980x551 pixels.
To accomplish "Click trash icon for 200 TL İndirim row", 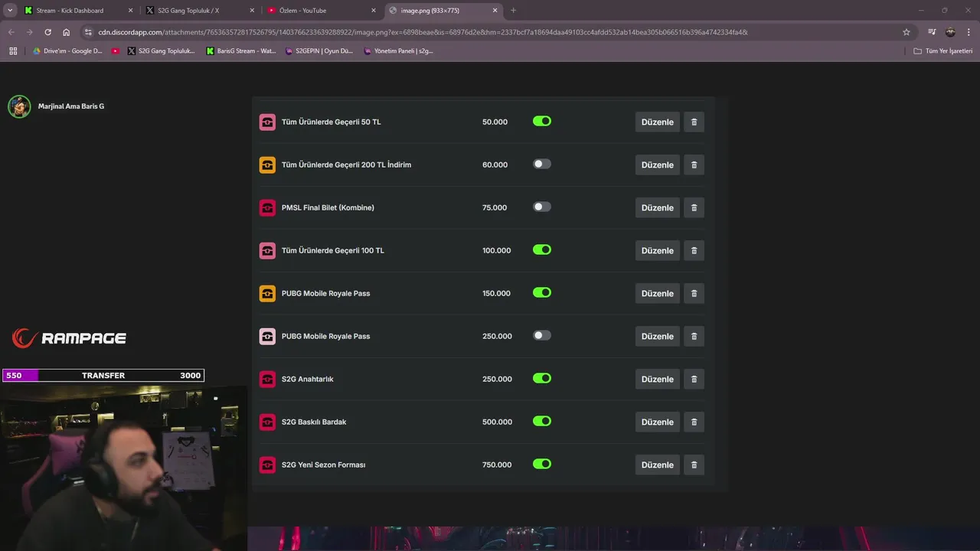I will tap(694, 165).
